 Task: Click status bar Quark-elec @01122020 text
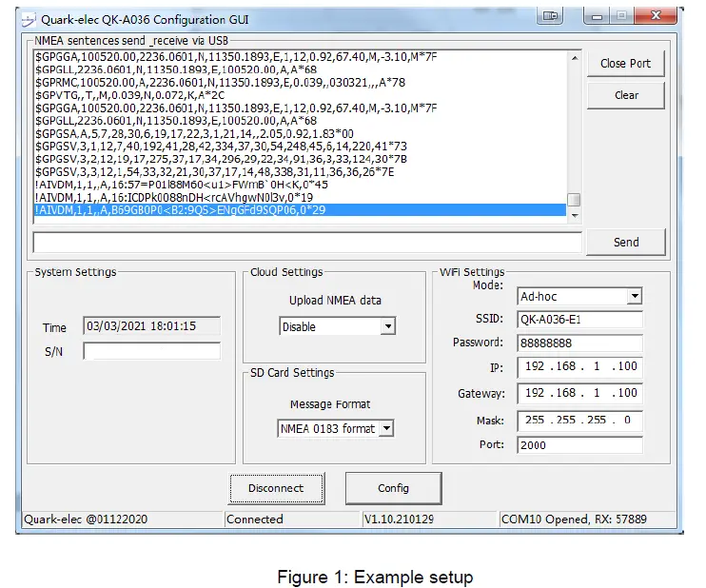[x=86, y=519]
